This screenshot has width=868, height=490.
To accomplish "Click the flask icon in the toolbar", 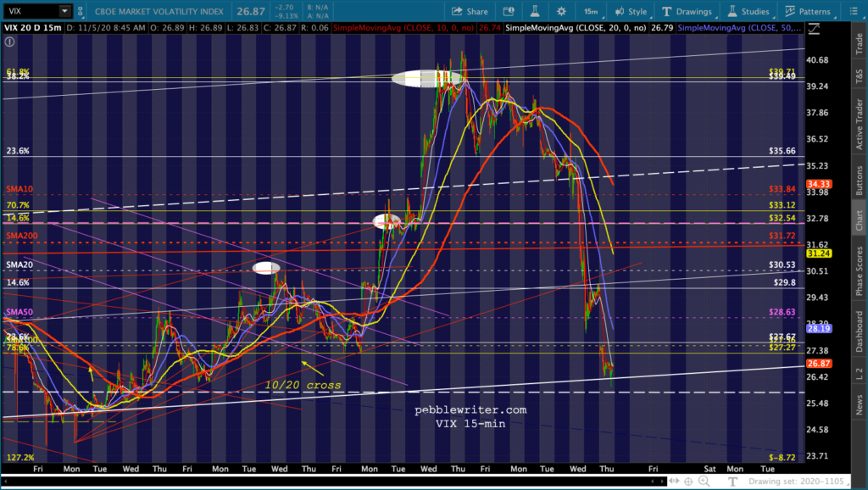I will click(x=534, y=11).
